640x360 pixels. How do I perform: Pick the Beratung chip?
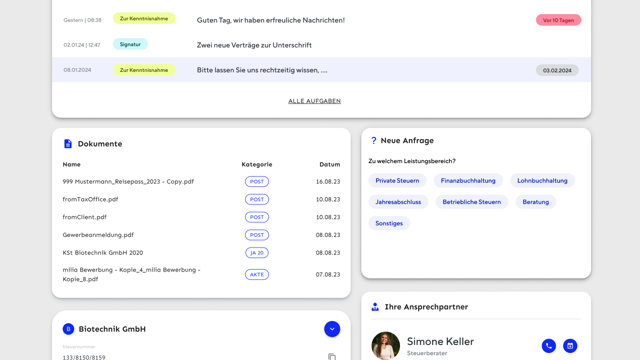[x=536, y=202]
